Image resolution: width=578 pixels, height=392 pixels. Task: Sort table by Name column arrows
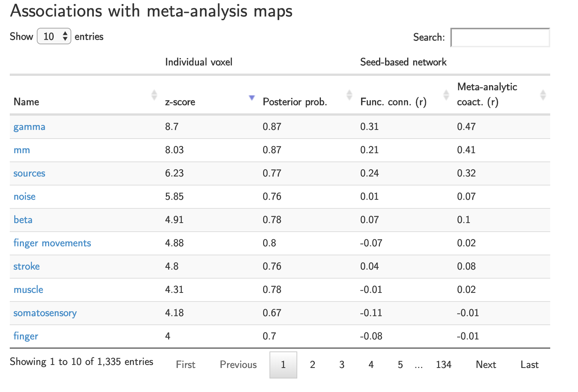coord(154,95)
